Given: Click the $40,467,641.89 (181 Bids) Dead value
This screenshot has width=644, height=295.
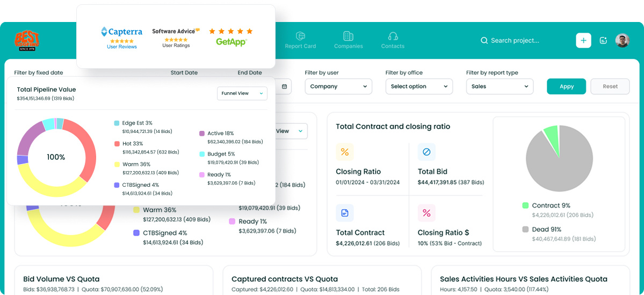Looking at the screenshot, I should tap(564, 239).
